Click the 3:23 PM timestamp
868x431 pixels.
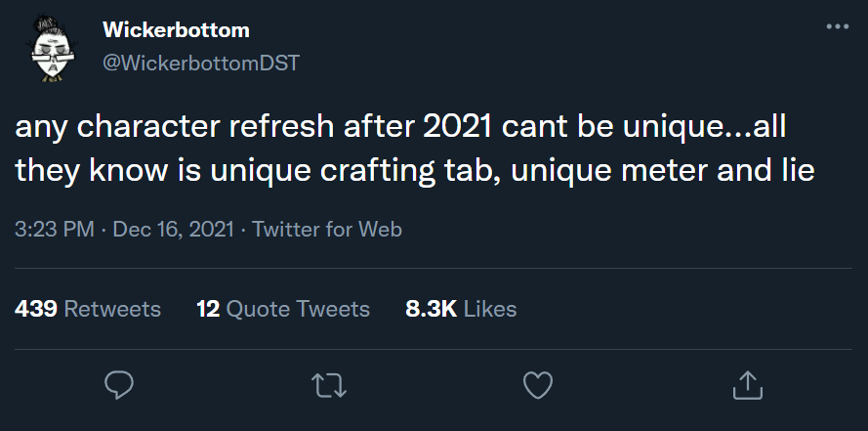click(55, 230)
